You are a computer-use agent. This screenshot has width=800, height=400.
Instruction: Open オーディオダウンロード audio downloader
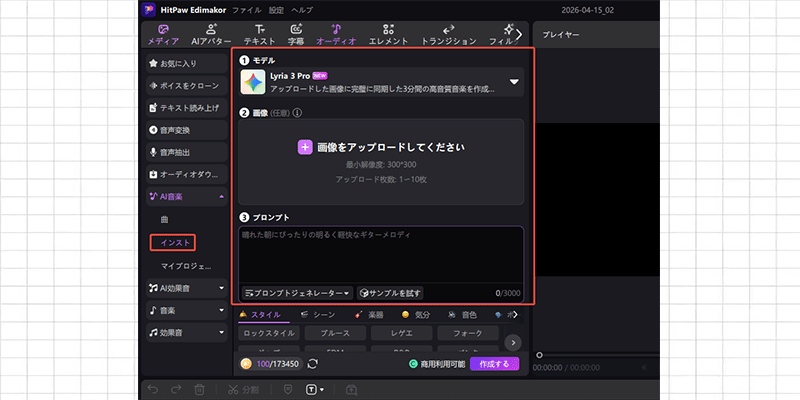187,174
